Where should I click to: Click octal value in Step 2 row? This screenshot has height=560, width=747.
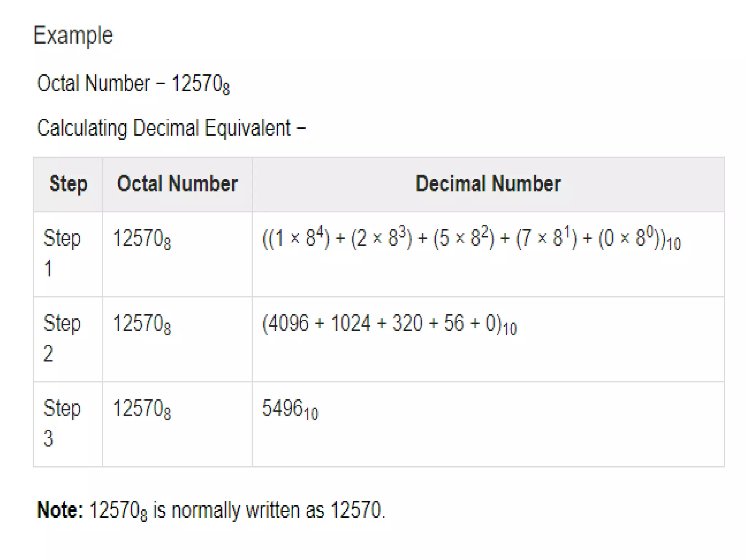pos(142,324)
